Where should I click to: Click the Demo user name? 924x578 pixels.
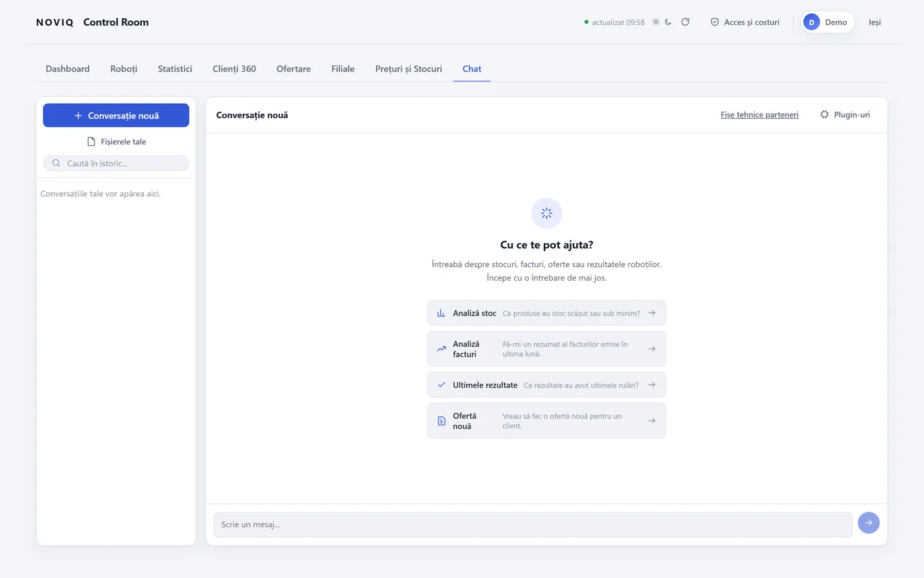click(x=836, y=22)
